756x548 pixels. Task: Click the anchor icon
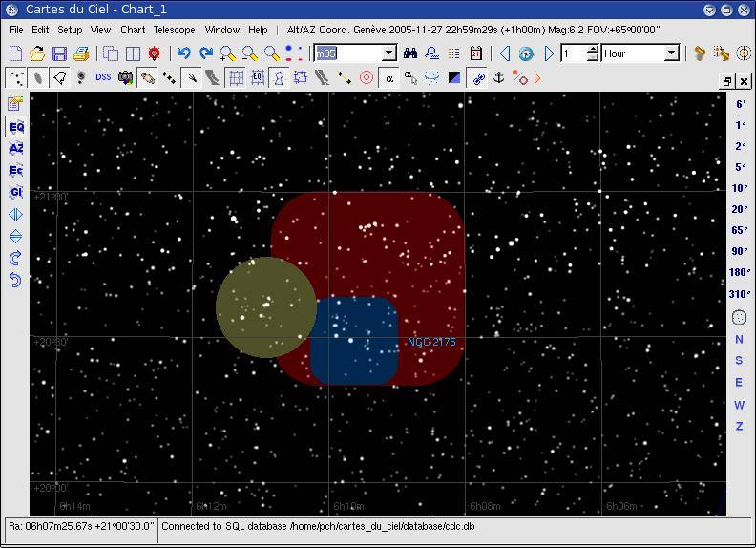coord(499,77)
